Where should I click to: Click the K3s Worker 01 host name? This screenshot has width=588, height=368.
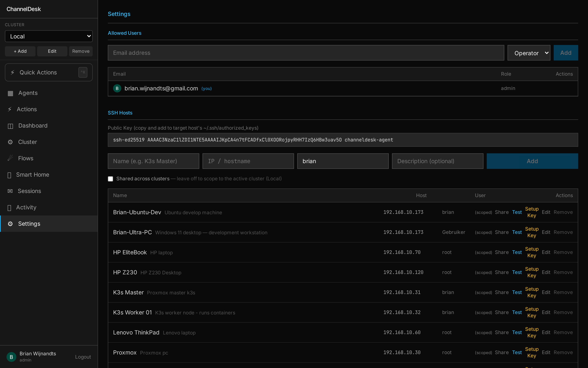pyautogui.click(x=133, y=312)
